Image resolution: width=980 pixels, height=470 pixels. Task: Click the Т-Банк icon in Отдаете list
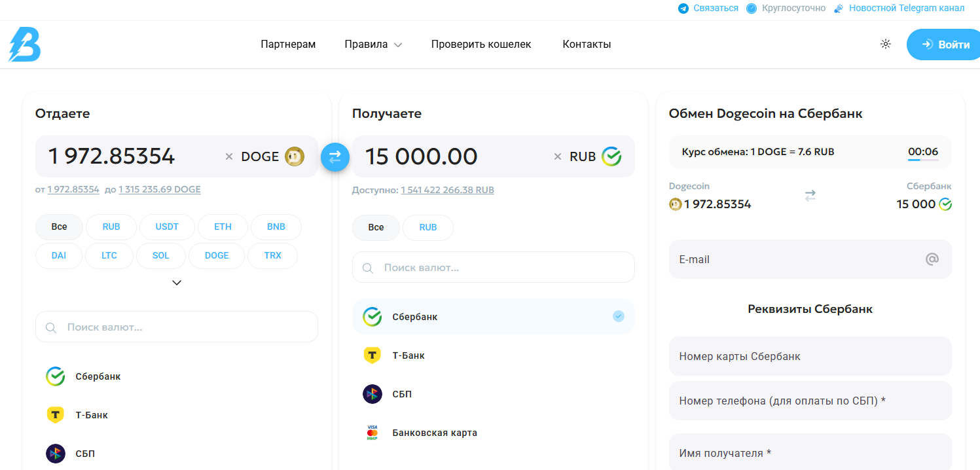click(x=55, y=414)
